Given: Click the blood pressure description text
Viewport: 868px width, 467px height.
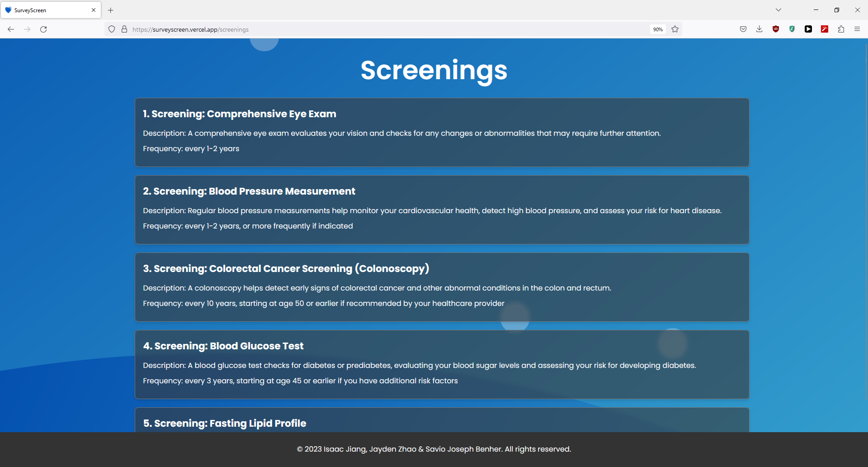Looking at the screenshot, I should click(x=432, y=211).
